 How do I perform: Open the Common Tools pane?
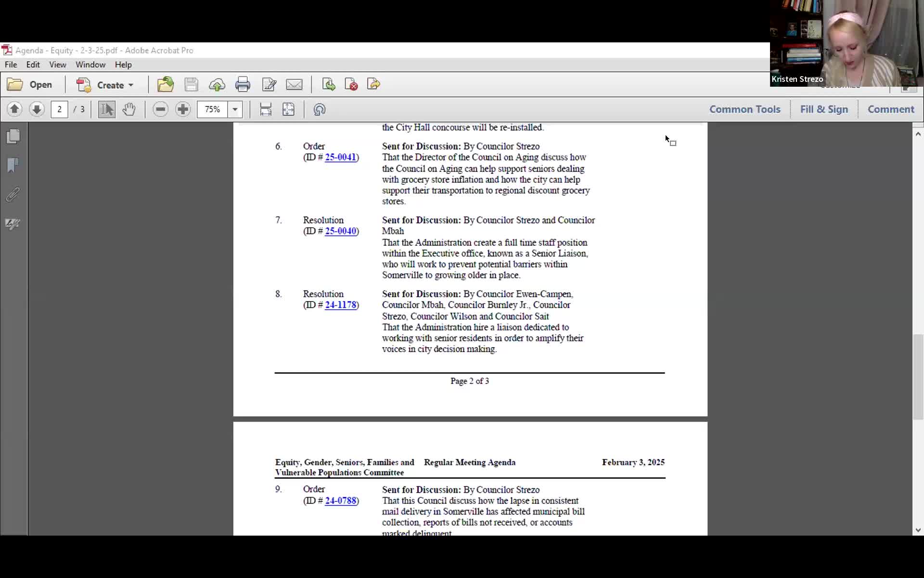tap(744, 109)
